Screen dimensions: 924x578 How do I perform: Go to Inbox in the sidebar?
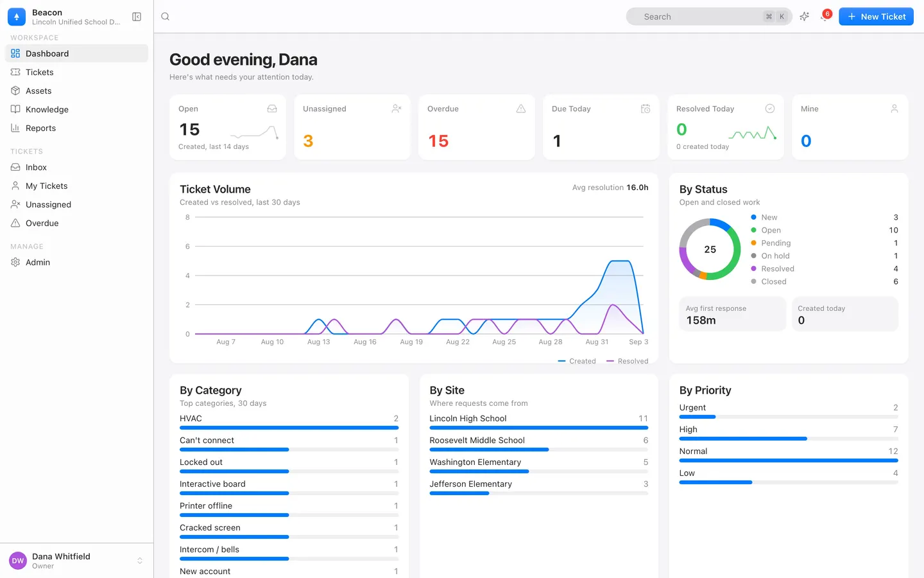coord(77,167)
